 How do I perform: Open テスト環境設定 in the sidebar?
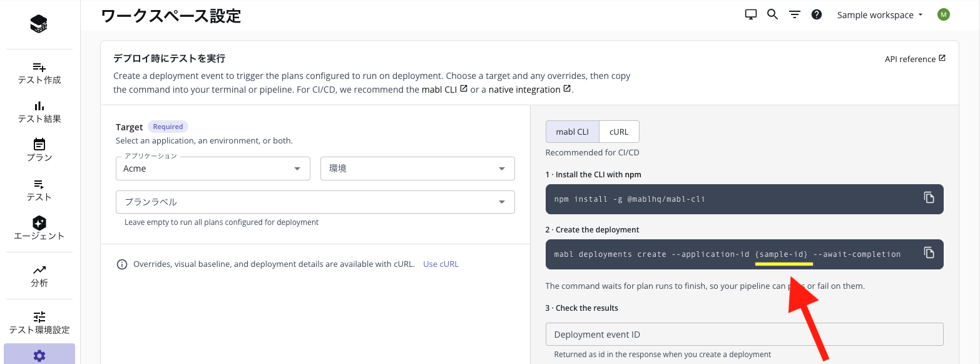click(39, 323)
